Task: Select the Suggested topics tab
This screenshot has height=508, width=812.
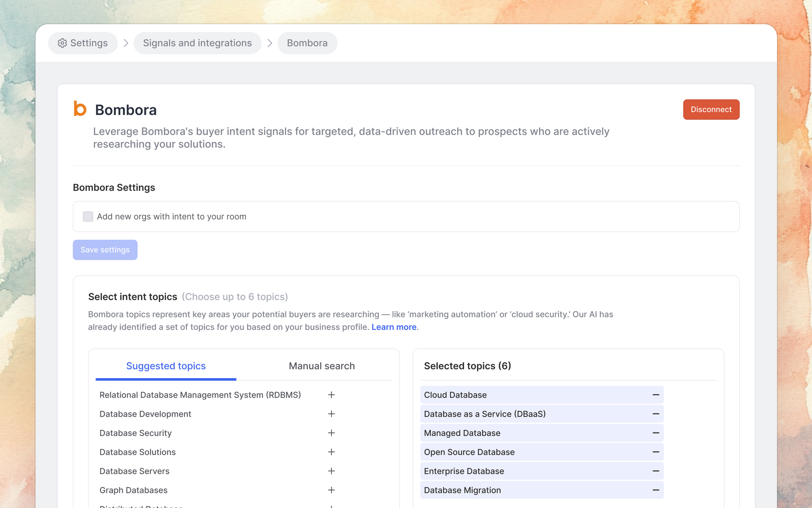Action: (166, 366)
